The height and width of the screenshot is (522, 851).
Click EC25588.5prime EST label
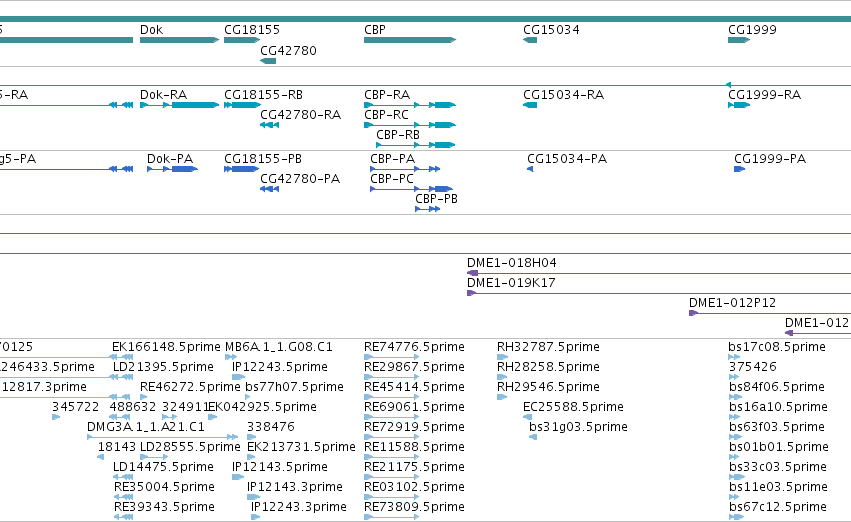(573, 407)
